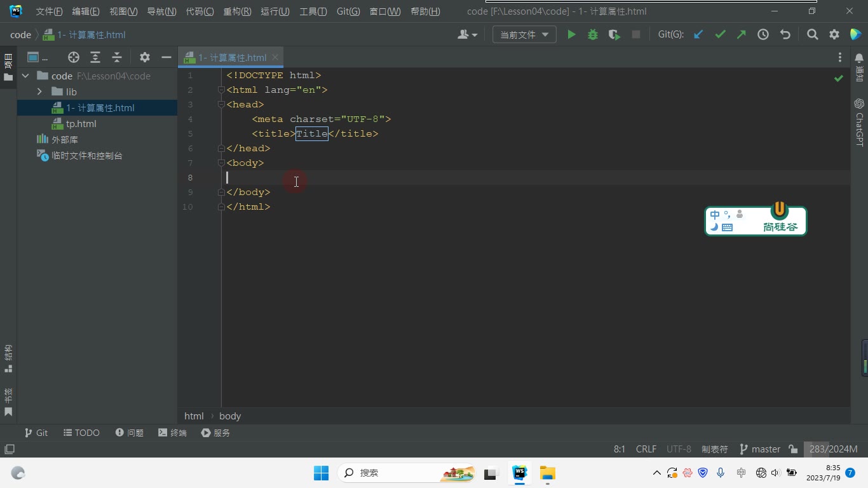
Task: Show Git history clock icon
Action: click(763, 35)
